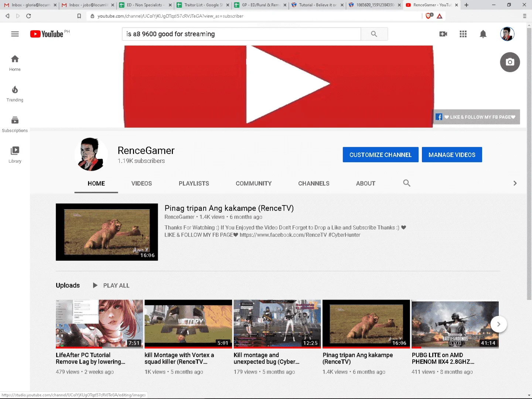The height and width of the screenshot is (399, 532).
Task: Click the PLAY ALL link
Action: click(116, 286)
